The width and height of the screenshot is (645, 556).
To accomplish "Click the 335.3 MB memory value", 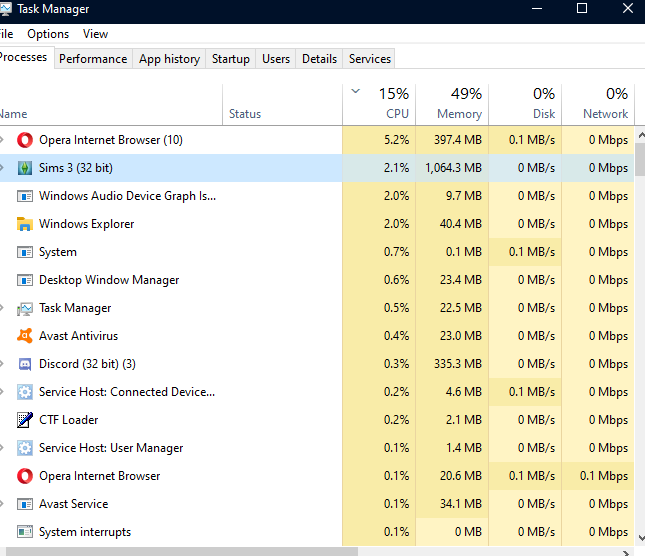I will tap(458, 364).
